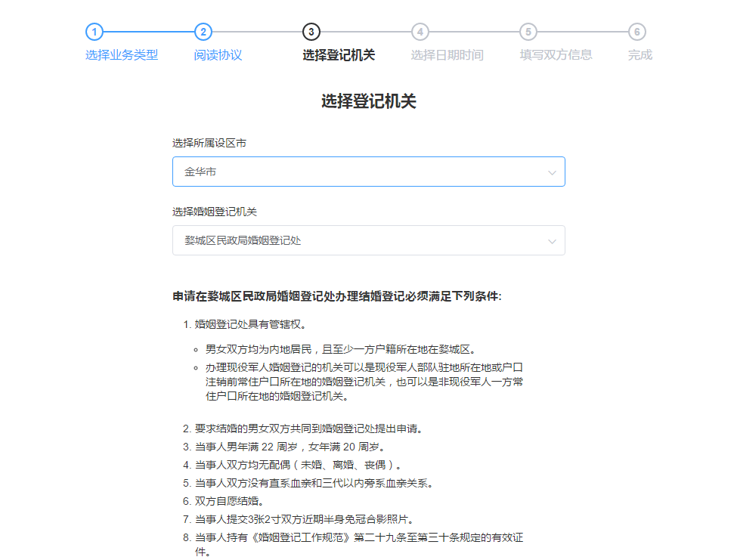Click the step 2 circle icon
This screenshot has width=734, height=560.
tap(203, 32)
